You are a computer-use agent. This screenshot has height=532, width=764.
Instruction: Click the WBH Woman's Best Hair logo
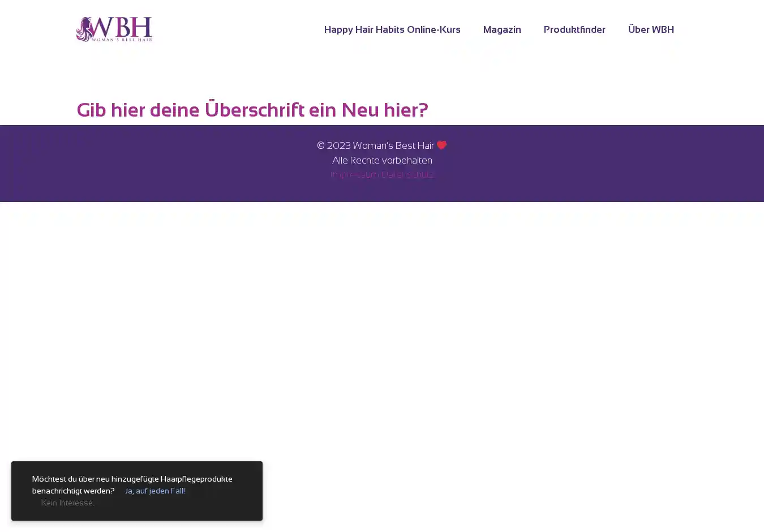pyautogui.click(x=114, y=29)
